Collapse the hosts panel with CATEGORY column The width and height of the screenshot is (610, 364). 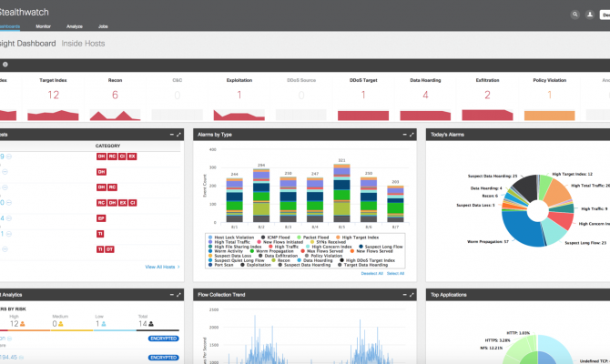171,135
